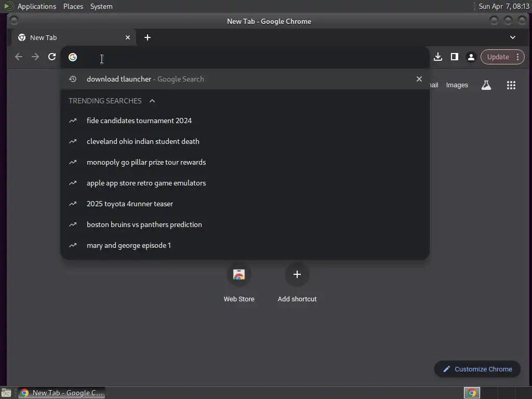The height and width of the screenshot is (399, 532).
Task: Click the browser forward arrow
Action: (35, 57)
